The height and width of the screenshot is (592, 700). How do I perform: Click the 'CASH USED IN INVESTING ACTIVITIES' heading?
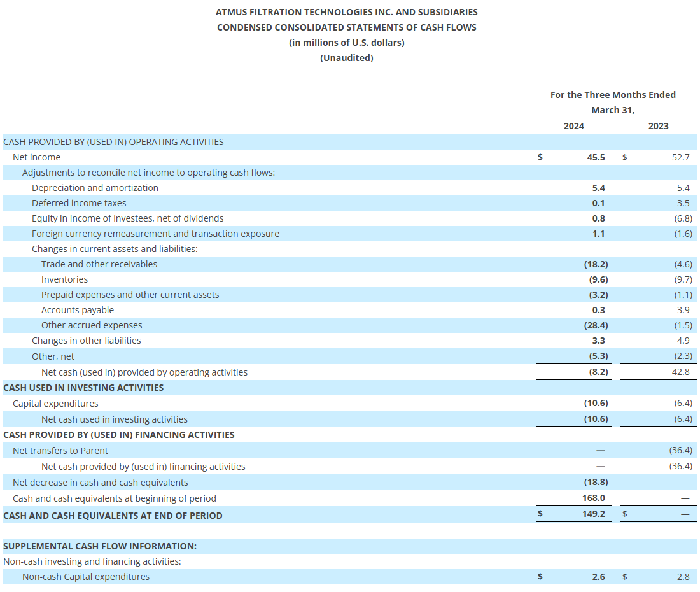pos(83,388)
